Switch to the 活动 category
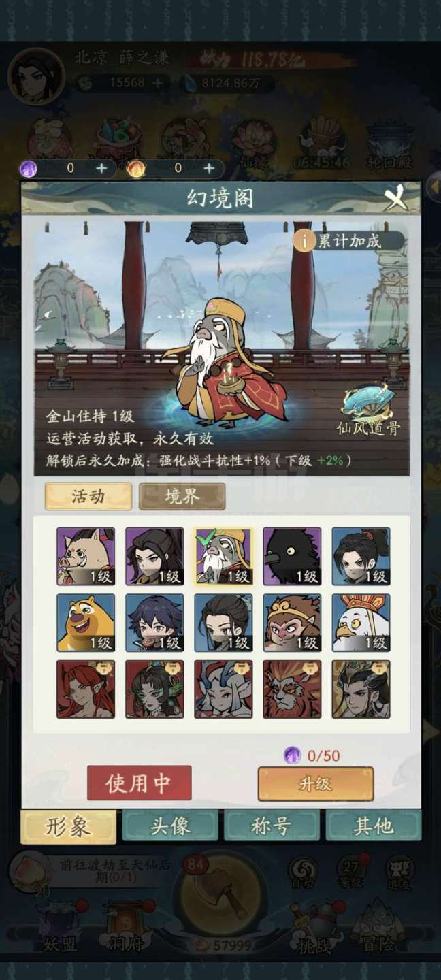The image size is (441, 980). [x=88, y=496]
